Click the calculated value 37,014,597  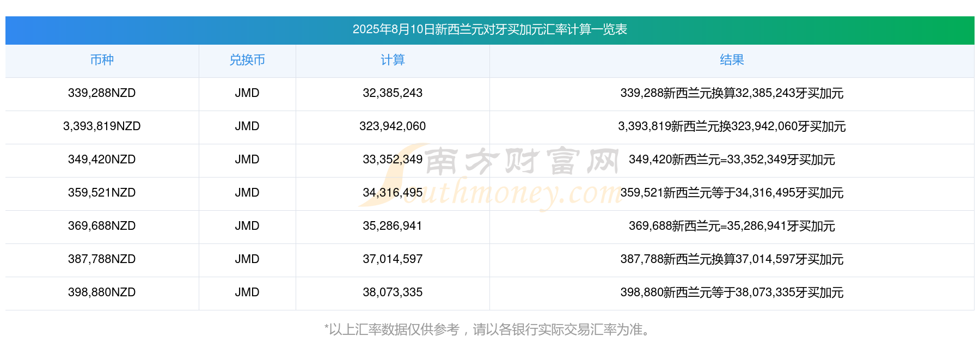tap(393, 259)
